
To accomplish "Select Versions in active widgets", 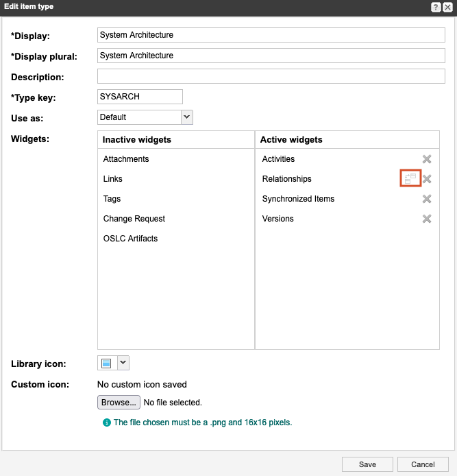I will [277, 219].
